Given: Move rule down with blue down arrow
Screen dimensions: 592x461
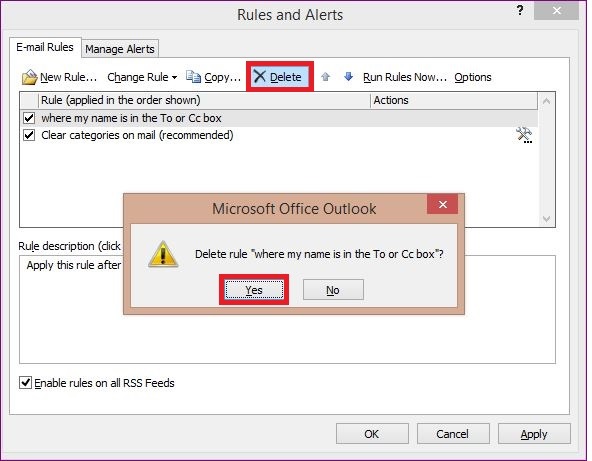Looking at the screenshot, I should point(348,77).
